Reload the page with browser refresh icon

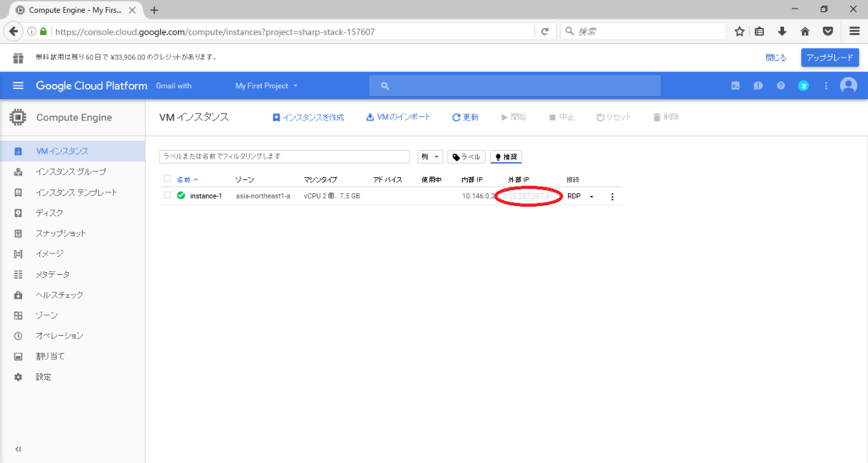point(545,31)
